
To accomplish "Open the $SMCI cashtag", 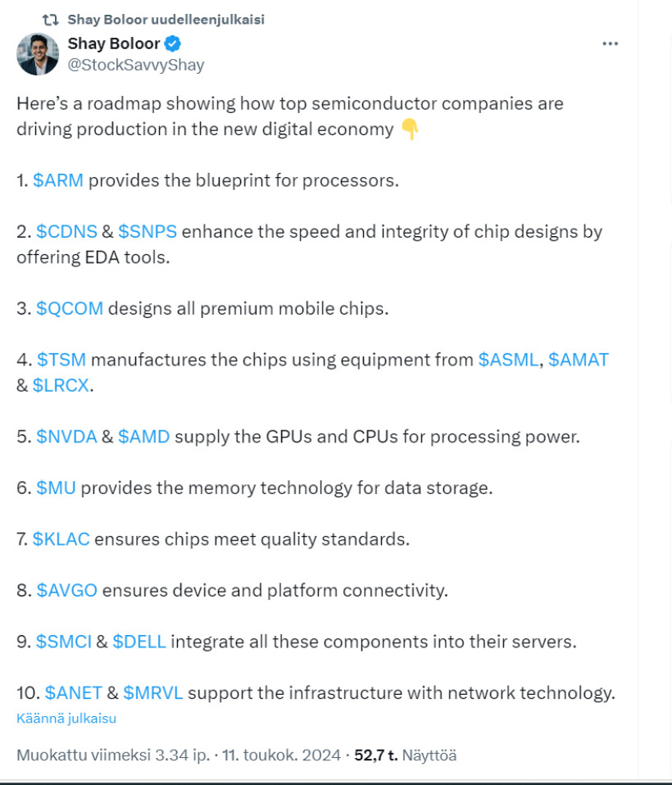I will (x=64, y=642).
